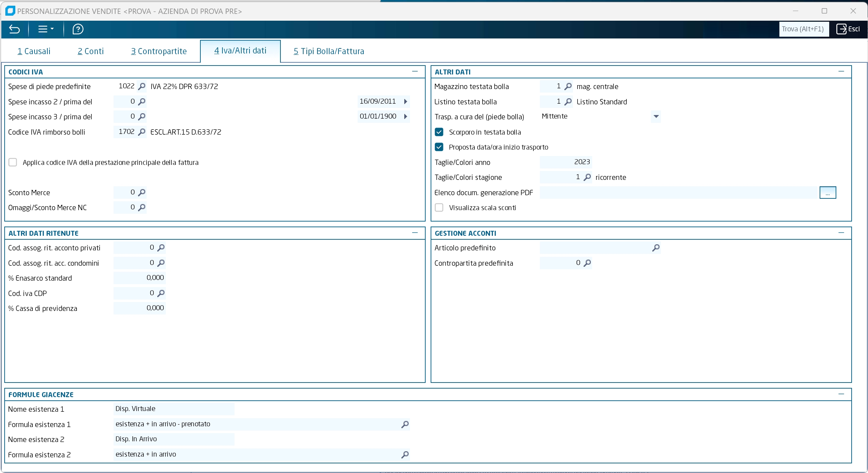868x473 pixels.
Task: Collapse the CODICI IVA panel
Action: pyautogui.click(x=415, y=72)
